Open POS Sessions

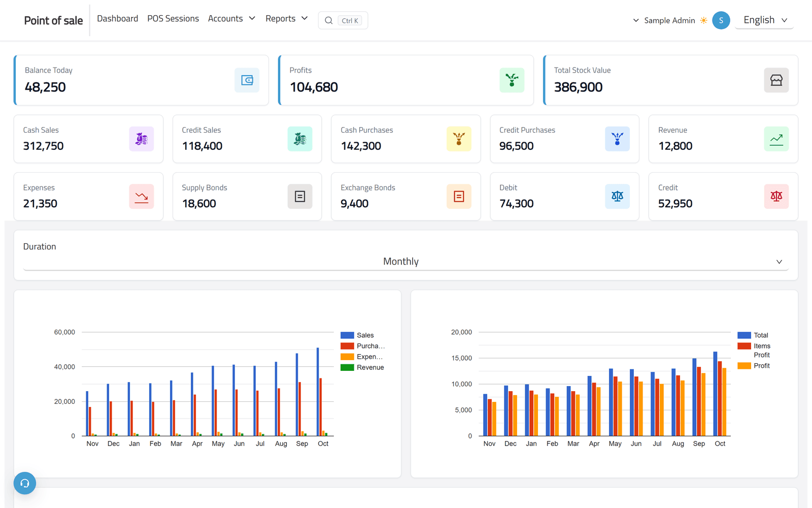coord(173,18)
